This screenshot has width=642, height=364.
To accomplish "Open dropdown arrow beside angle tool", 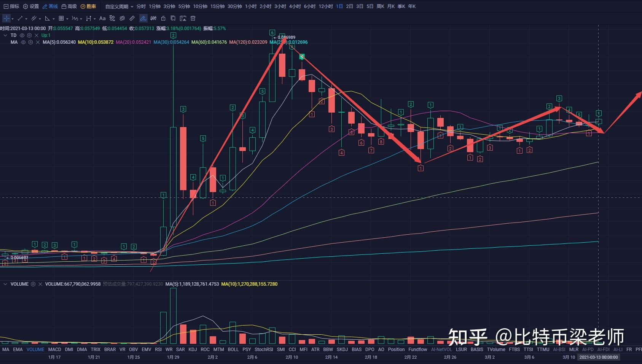I will click(x=54, y=19).
